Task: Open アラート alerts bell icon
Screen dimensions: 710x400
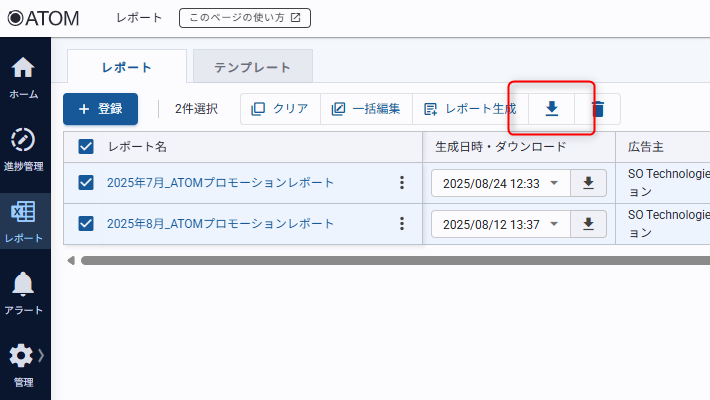Action: coord(24,292)
